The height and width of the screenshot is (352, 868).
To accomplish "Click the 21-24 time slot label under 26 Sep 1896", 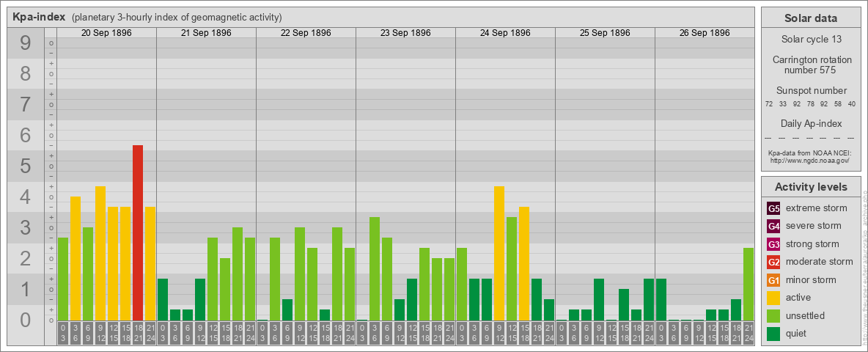I will click(x=749, y=333).
